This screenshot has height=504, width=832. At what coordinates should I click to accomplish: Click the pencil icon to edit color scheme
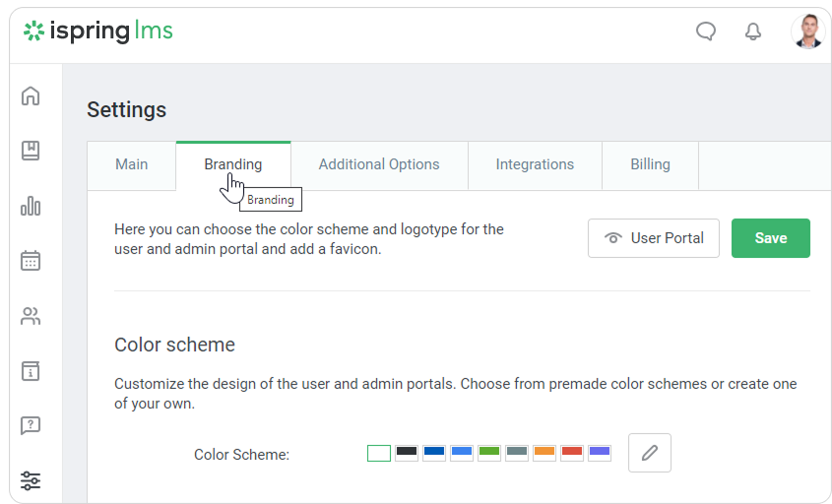[x=650, y=453]
